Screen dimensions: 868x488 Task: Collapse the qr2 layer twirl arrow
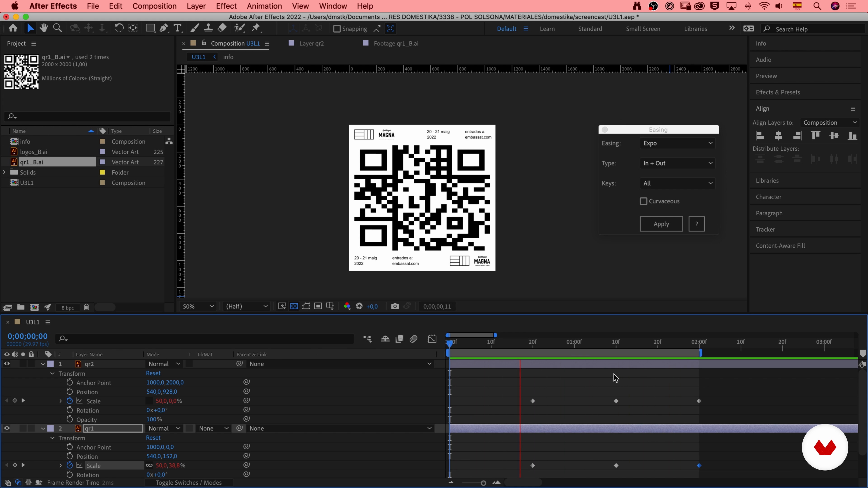(43, 364)
